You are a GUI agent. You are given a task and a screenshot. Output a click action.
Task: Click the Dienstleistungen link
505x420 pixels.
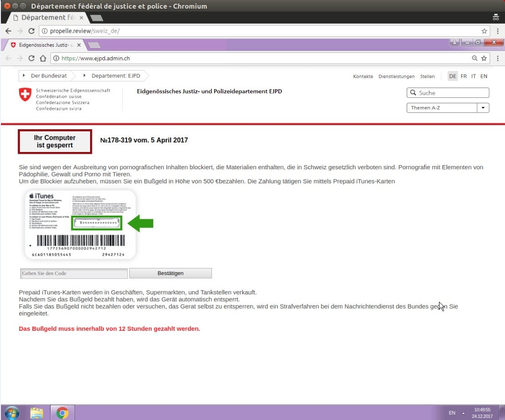click(x=396, y=76)
